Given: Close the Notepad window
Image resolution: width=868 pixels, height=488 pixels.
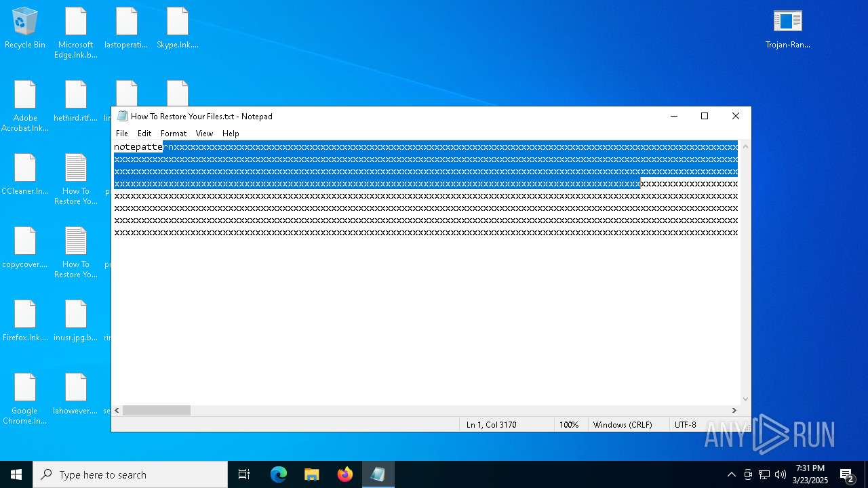Looking at the screenshot, I should (736, 116).
